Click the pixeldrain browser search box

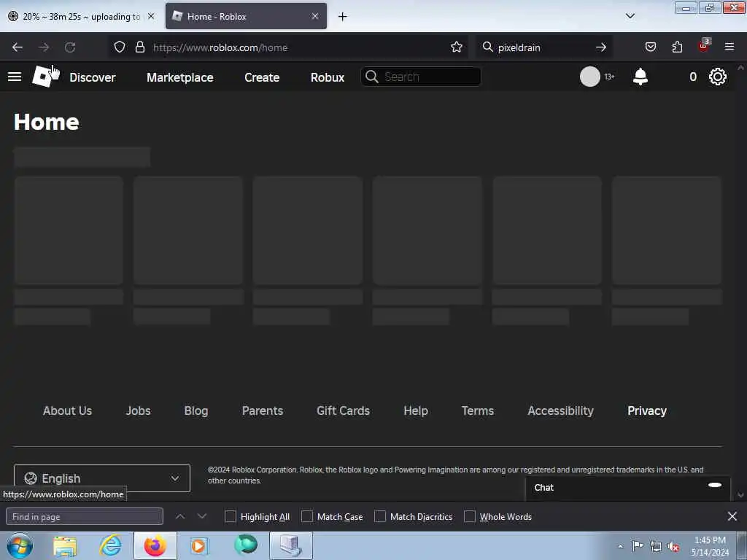pos(543,47)
